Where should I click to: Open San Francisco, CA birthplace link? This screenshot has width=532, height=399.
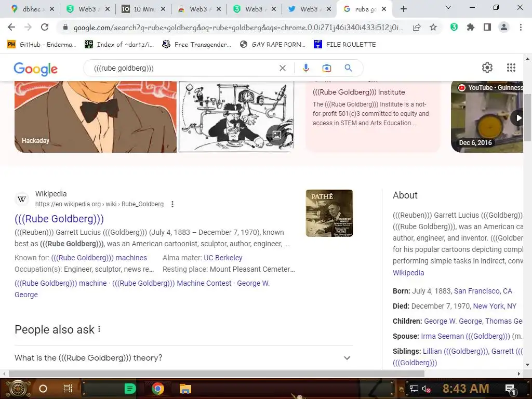coord(483,291)
